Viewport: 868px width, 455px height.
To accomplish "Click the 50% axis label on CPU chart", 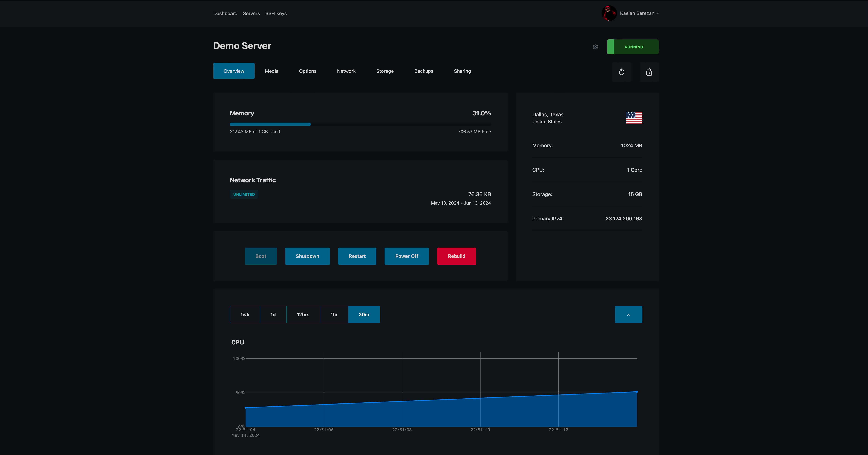I will [240, 393].
